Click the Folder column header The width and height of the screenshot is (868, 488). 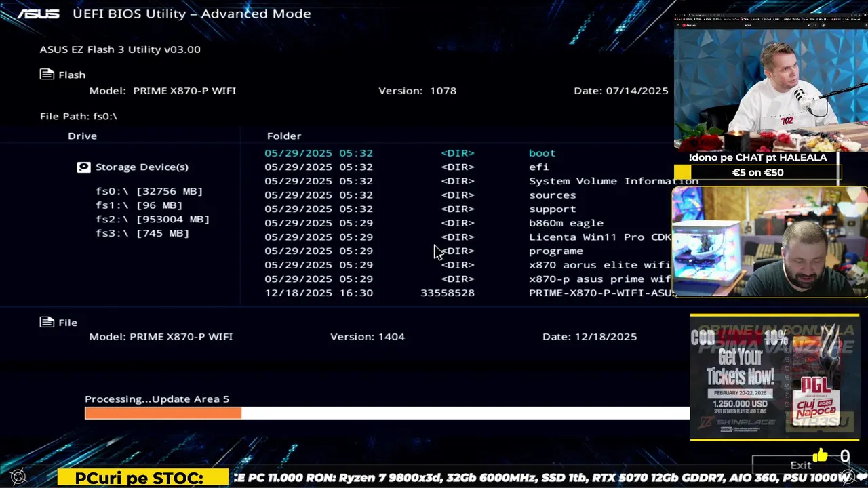(284, 136)
